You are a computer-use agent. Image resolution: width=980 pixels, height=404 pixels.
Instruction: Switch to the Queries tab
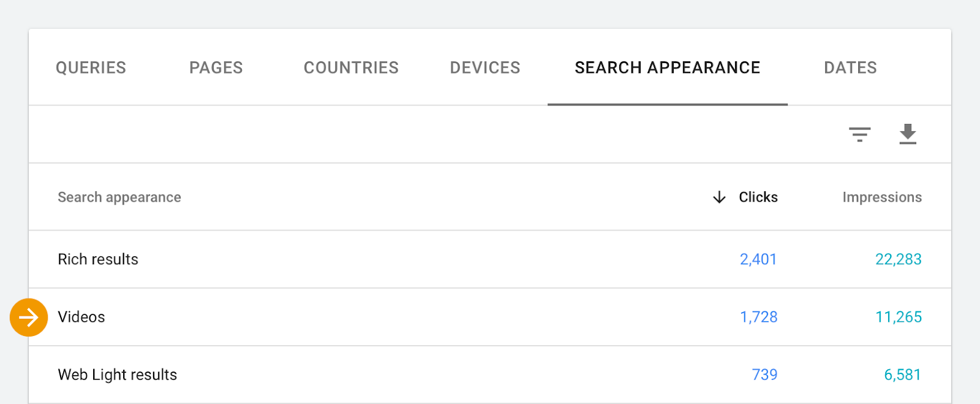[x=91, y=67]
